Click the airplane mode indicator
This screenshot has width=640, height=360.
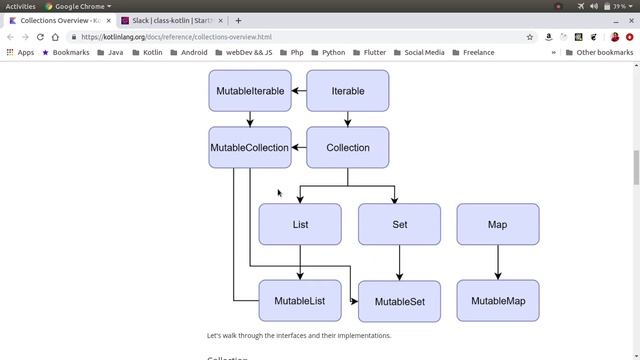(x=581, y=6)
